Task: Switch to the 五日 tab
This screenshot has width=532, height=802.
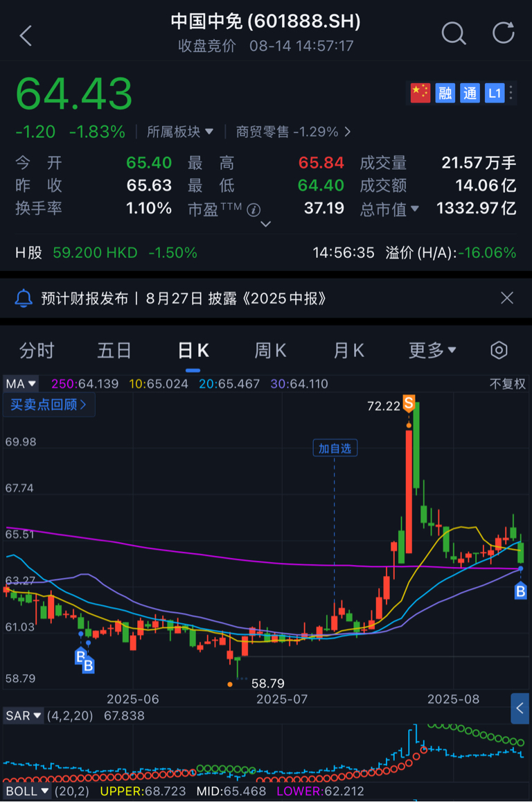Action: click(x=114, y=350)
